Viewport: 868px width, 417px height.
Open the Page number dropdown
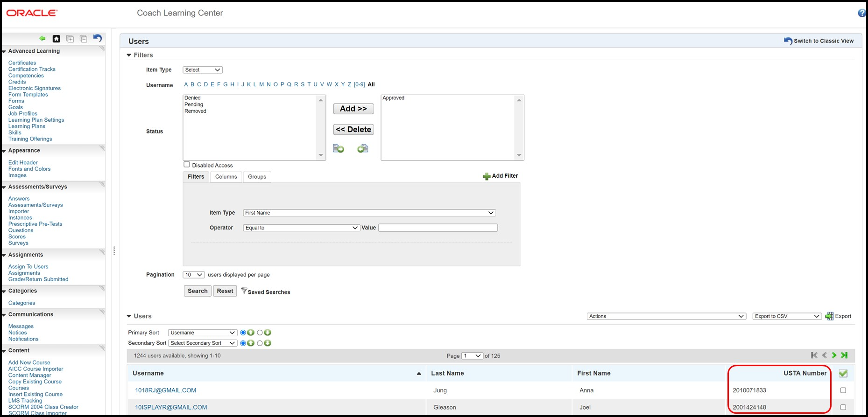tap(472, 356)
